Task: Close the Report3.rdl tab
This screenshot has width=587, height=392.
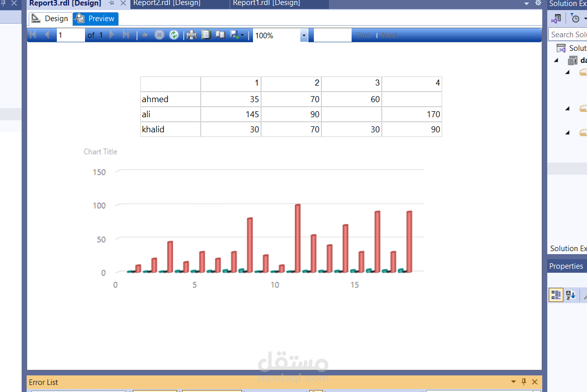Action: point(123,4)
